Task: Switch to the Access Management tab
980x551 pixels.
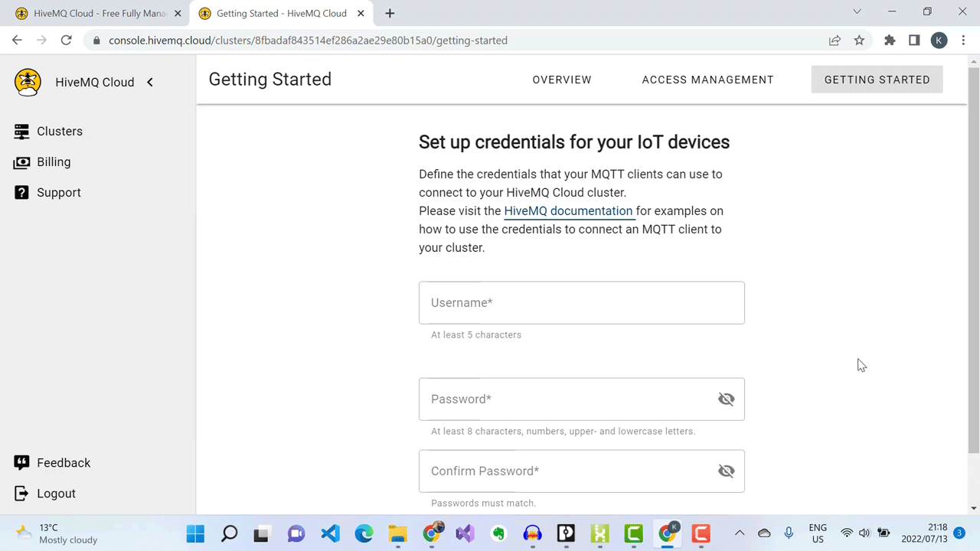Action: click(x=708, y=80)
